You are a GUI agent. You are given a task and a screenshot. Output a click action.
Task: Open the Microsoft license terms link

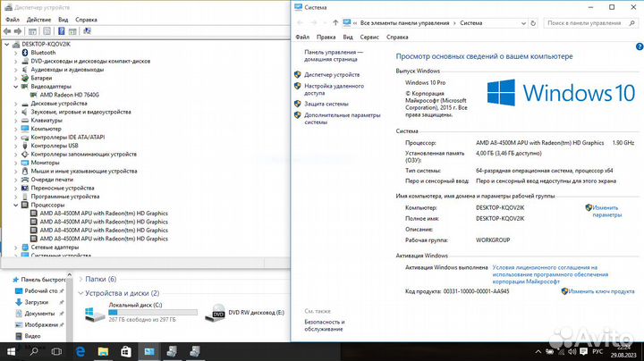[x=550, y=274]
